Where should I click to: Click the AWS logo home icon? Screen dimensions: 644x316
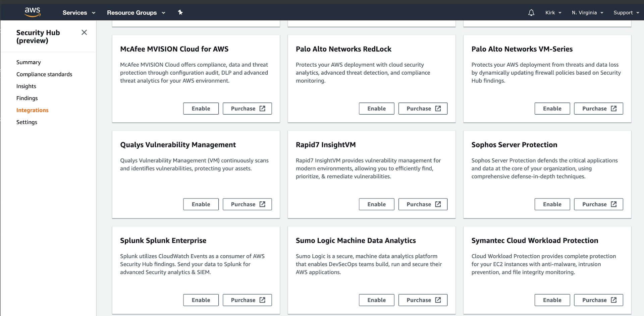coord(33,12)
